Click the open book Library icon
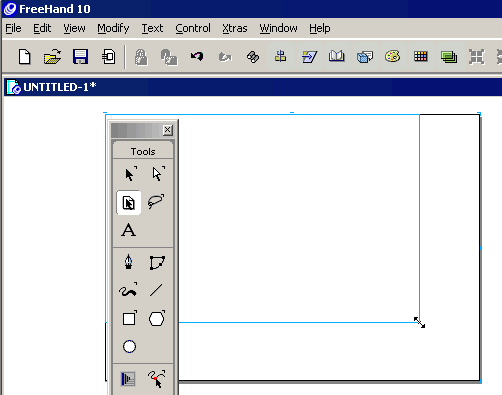 (337, 56)
